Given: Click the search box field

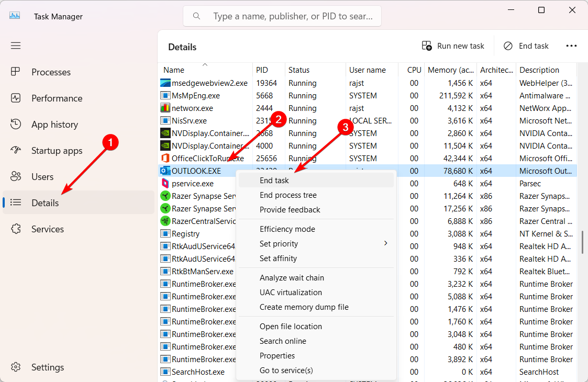Looking at the screenshot, I should click(282, 16).
